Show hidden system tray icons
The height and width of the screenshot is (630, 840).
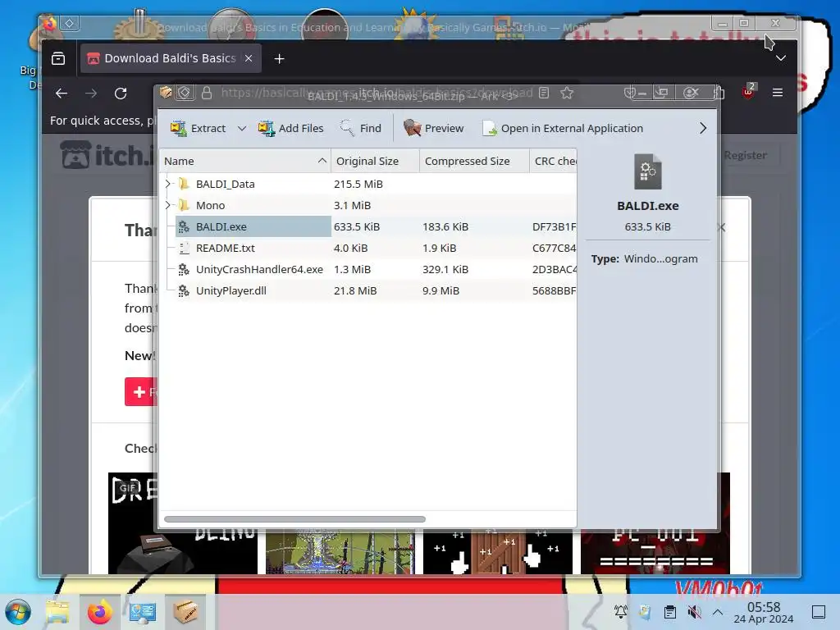point(718,611)
